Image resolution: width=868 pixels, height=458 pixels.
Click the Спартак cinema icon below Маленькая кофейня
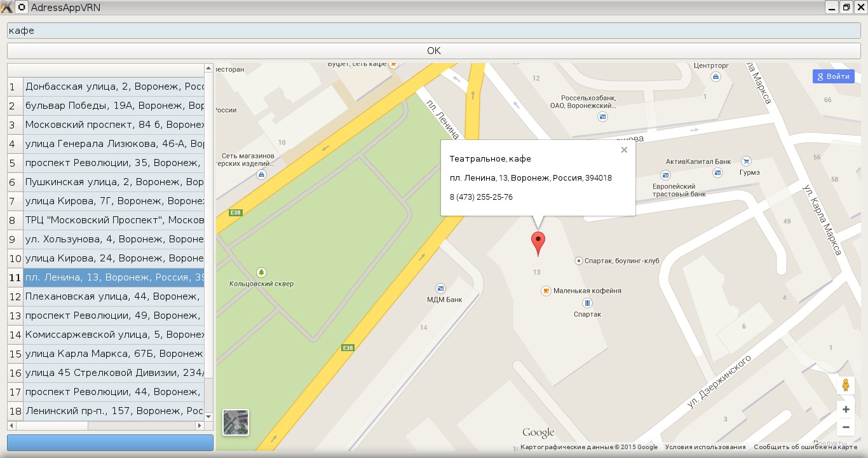coord(587,303)
